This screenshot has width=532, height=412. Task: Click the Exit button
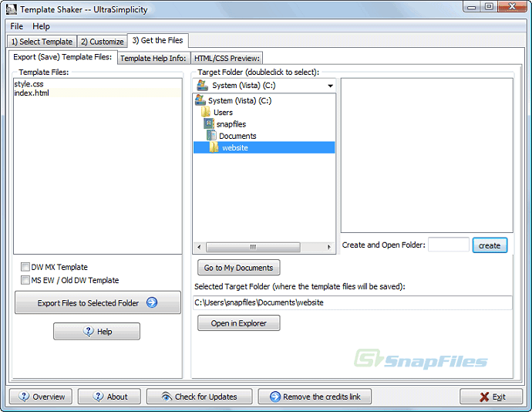[491, 397]
